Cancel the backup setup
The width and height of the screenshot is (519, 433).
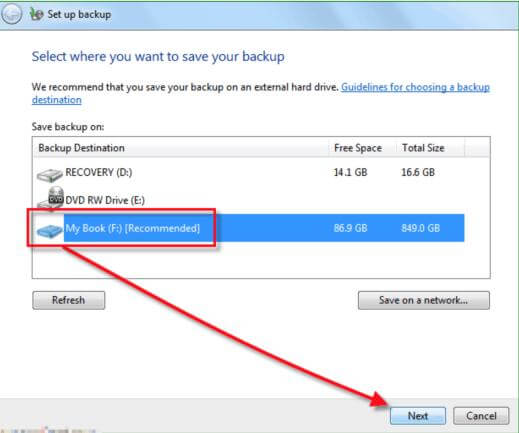click(x=481, y=416)
